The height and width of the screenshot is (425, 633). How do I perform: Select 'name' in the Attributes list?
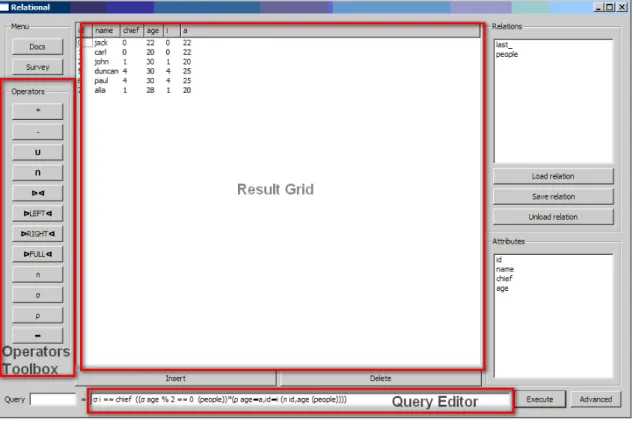505,269
